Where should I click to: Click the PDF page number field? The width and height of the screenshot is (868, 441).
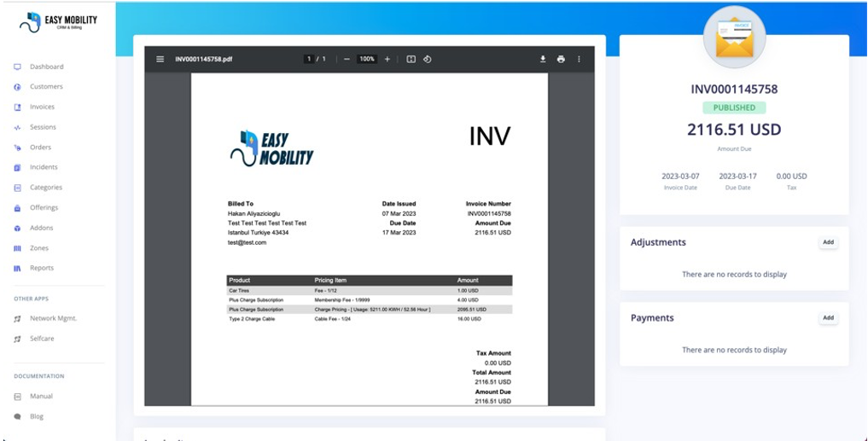click(x=310, y=59)
